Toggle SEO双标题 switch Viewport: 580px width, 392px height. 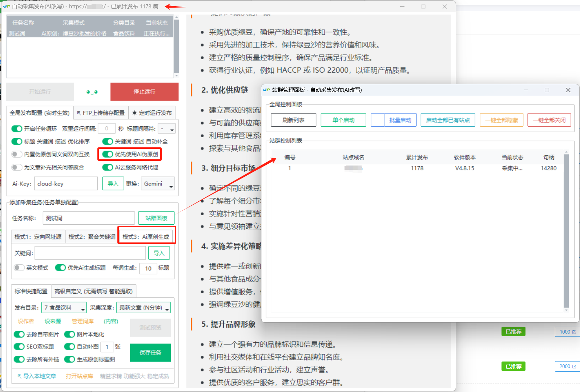[19, 347]
